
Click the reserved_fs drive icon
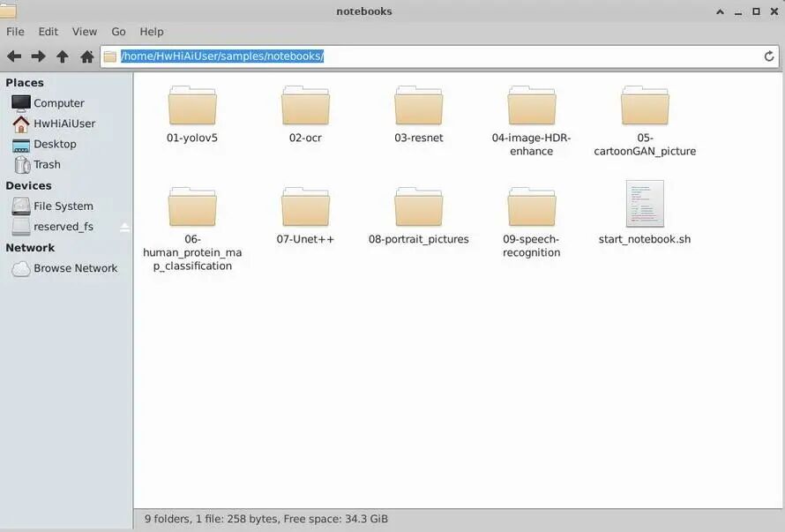21,227
